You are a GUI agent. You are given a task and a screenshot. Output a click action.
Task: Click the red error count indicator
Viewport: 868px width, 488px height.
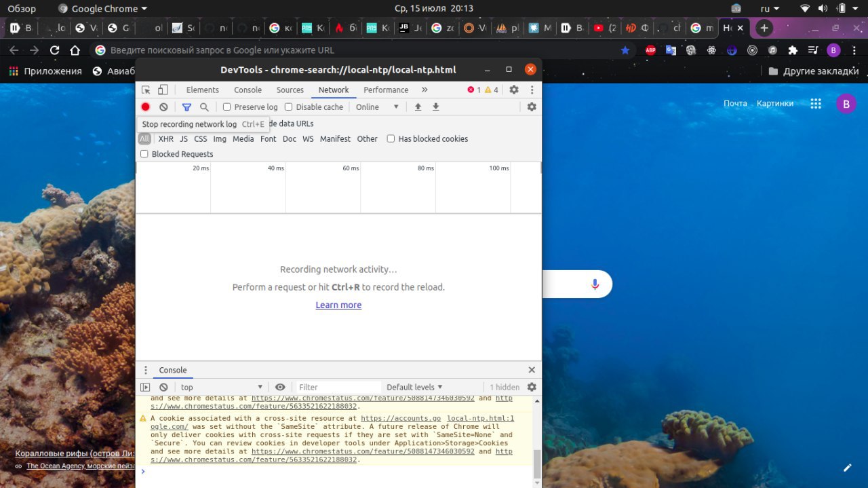pyautogui.click(x=474, y=90)
